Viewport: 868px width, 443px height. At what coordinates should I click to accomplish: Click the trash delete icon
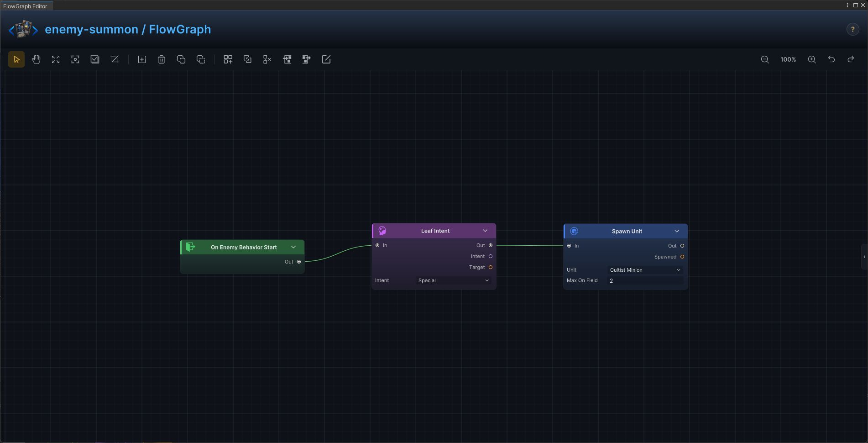(162, 59)
